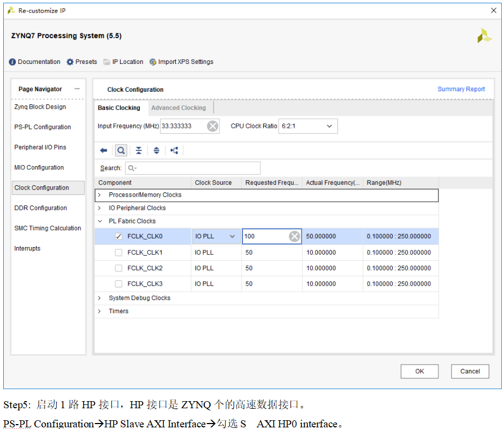Click the Component column header
Image resolution: width=504 pixels, height=429 pixels.
pyautogui.click(x=143, y=183)
